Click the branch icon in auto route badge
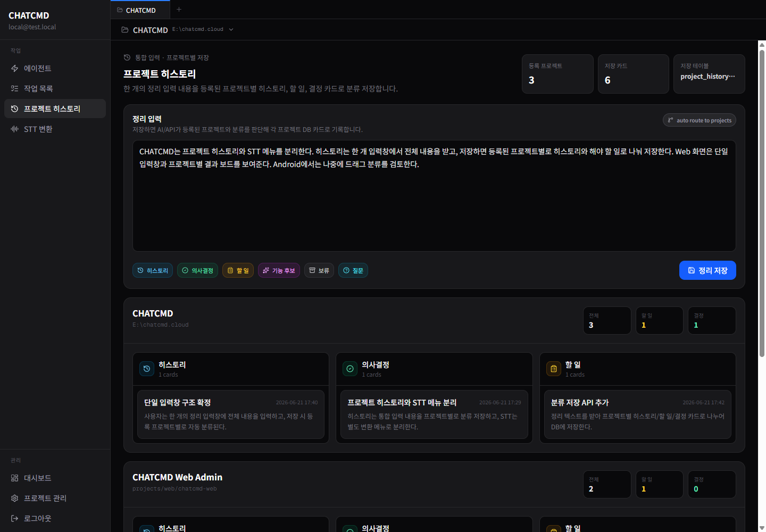Viewport: 766px width, 532px height. [x=671, y=120]
